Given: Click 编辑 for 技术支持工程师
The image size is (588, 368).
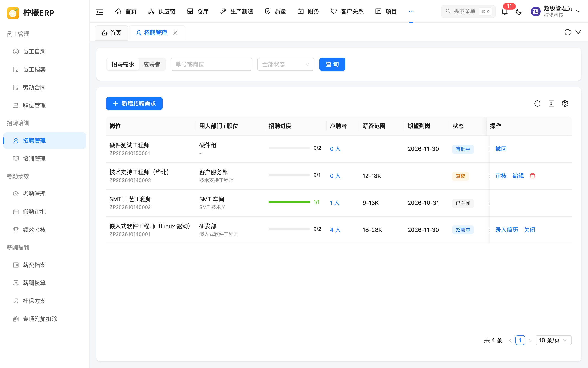Looking at the screenshot, I should (518, 176).
